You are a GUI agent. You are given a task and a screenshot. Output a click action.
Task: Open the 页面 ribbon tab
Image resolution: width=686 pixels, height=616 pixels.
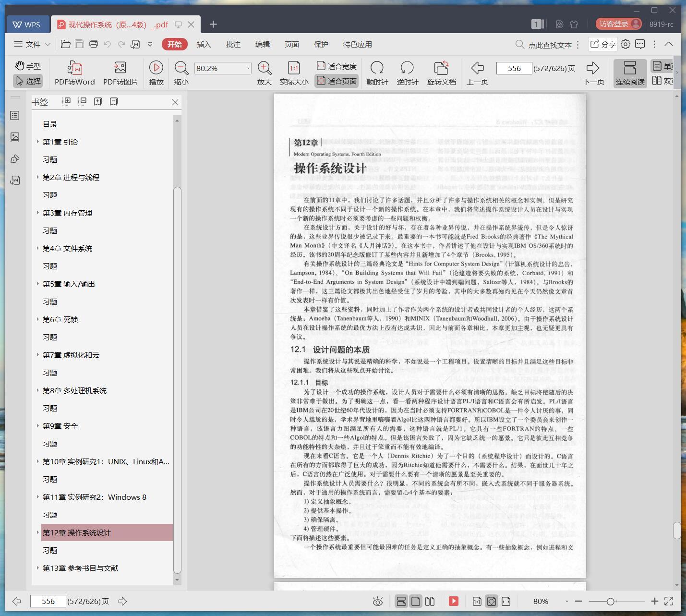click(x=291, y=44)
